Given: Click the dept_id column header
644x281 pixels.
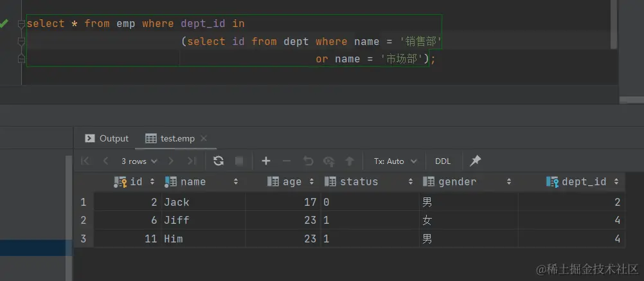Looking at the screenshot, I should click(583, 182).
